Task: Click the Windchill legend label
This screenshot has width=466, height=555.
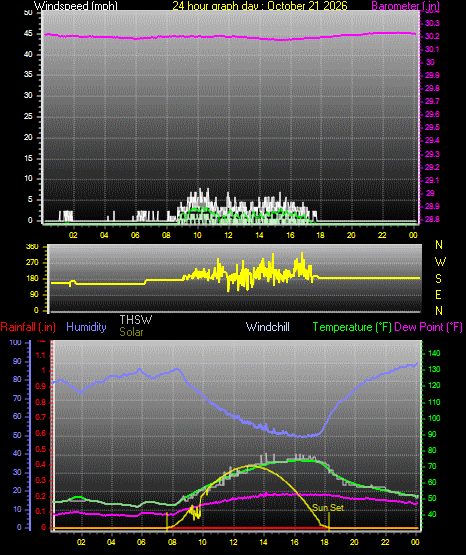Action: click(267, 327)
